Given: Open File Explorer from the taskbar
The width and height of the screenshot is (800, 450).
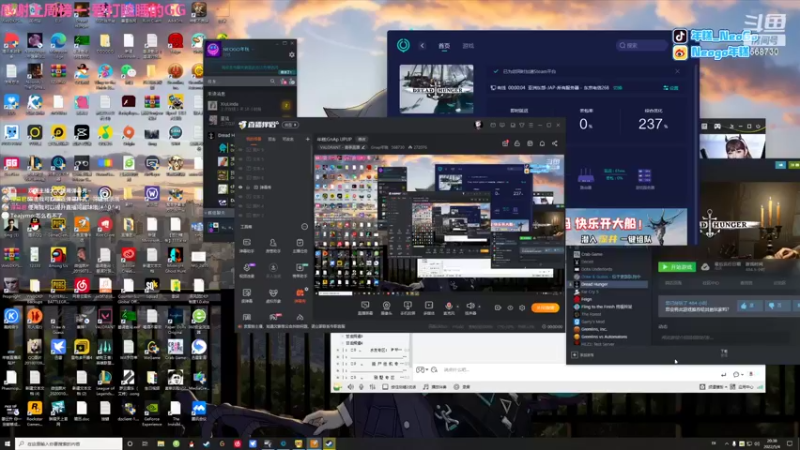Looking at the screenshot, I should point(161,444).
